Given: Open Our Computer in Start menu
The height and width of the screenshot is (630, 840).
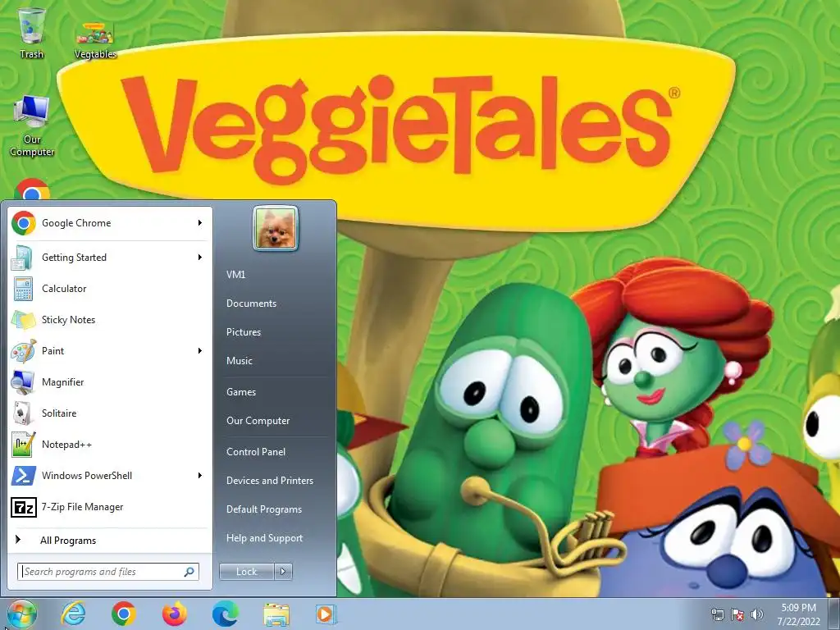Looking at the screenshot, I should [258, 421].
